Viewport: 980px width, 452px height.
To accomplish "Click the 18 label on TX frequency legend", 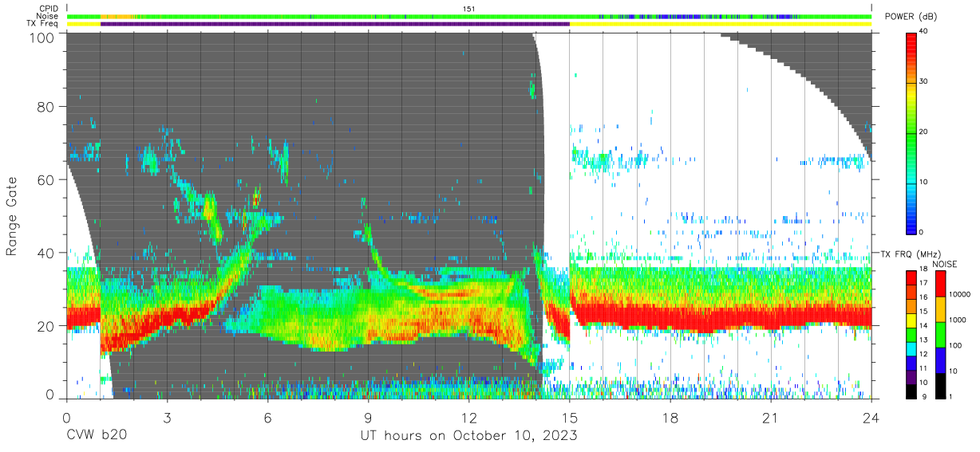I will tap(925, 270).
